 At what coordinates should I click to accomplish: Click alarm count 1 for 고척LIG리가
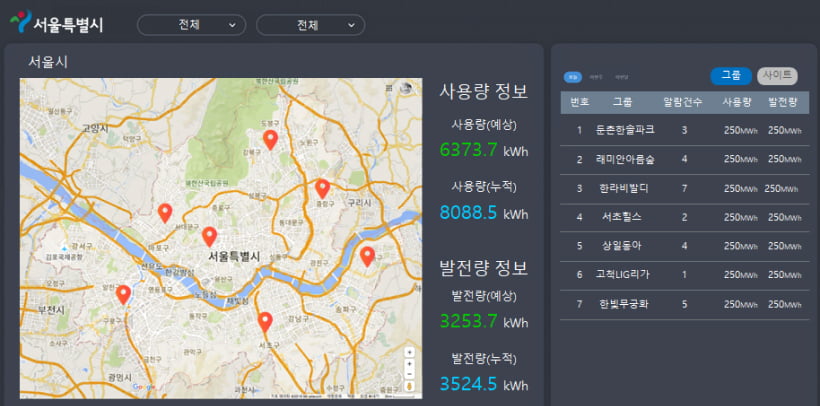[x=685, y=275]
